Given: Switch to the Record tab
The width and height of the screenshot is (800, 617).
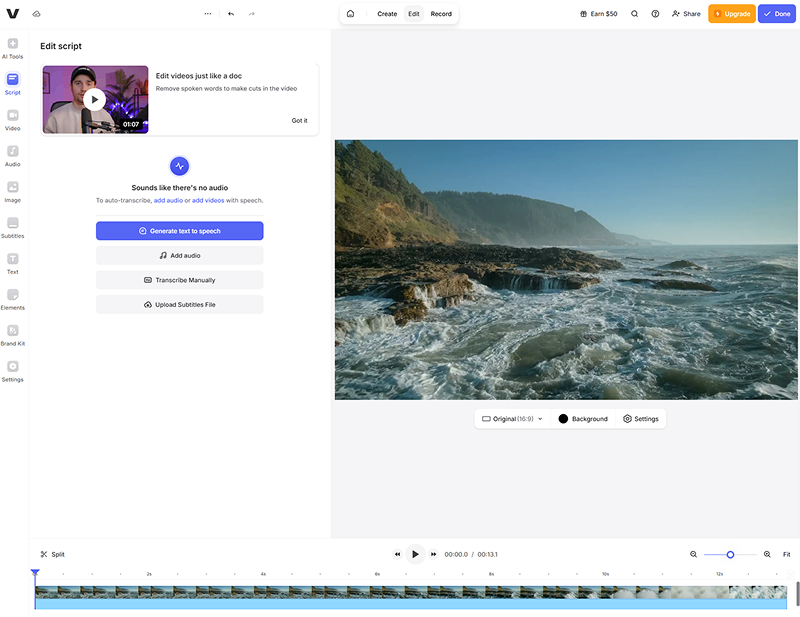Looking at the screenshot, I should 441,14.
